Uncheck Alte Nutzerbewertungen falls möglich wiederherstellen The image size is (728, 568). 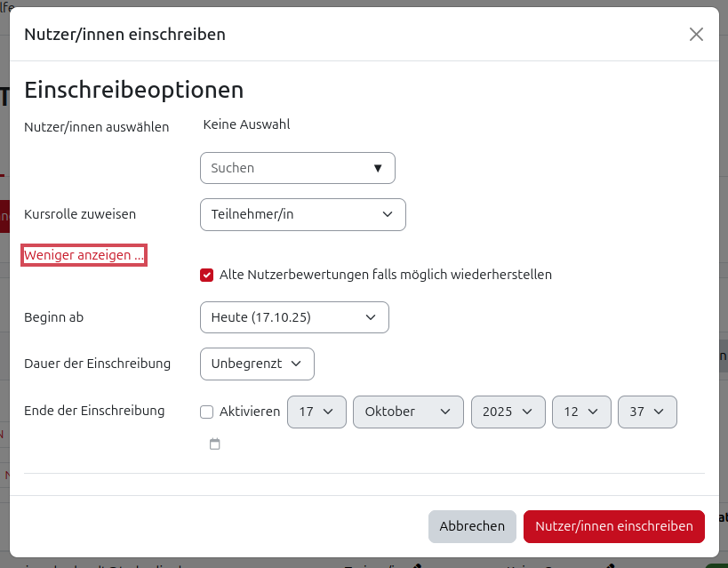pos(206,275)
